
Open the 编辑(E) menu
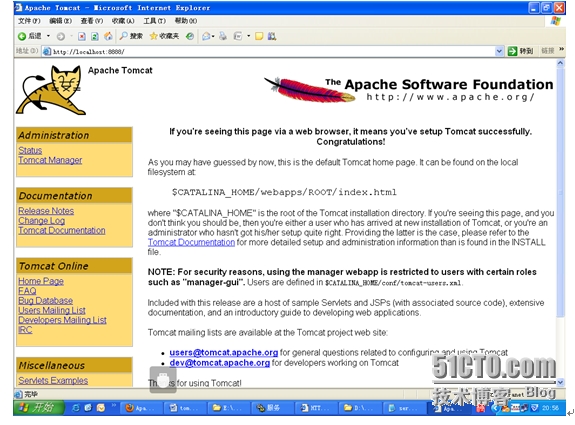61,21
